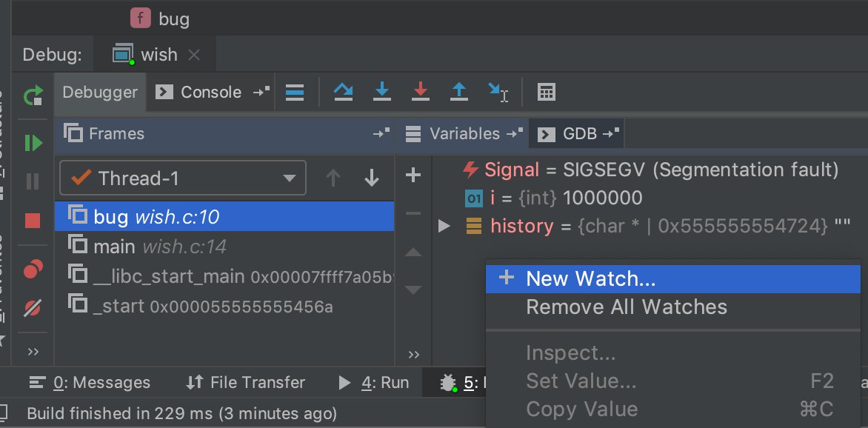
Task: Expand hidden left toolbar actions chevron
Action: point(33,351)
